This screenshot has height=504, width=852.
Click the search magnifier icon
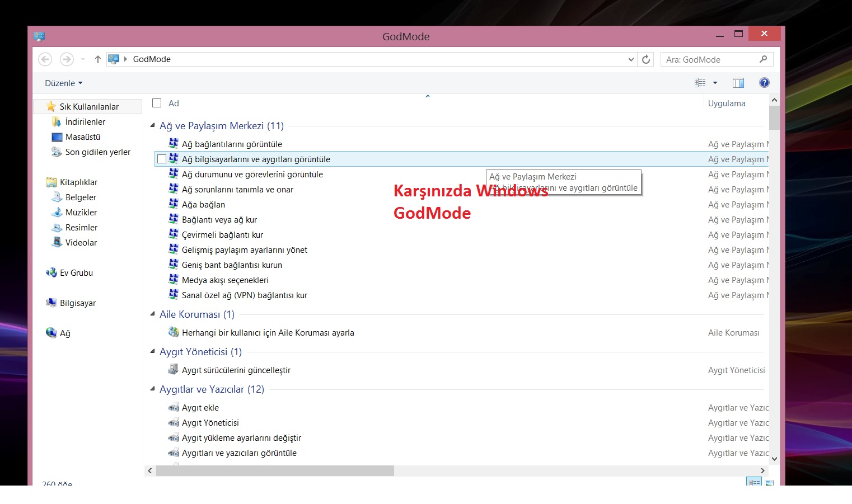(763, 59)
